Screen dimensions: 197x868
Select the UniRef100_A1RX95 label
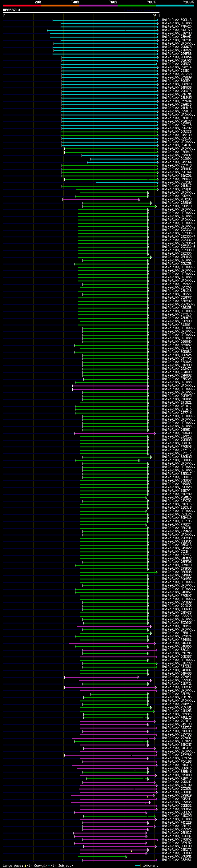(x=176, y=816)
